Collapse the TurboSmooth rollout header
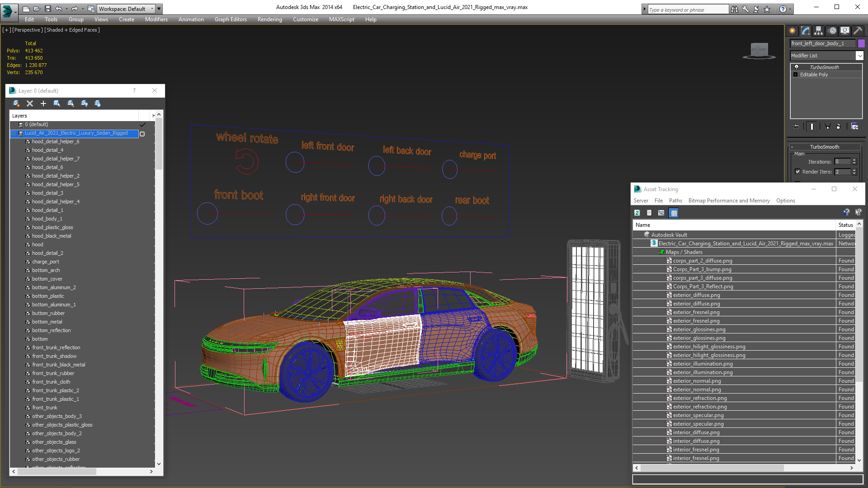868x488 pixels. point(824,147)
